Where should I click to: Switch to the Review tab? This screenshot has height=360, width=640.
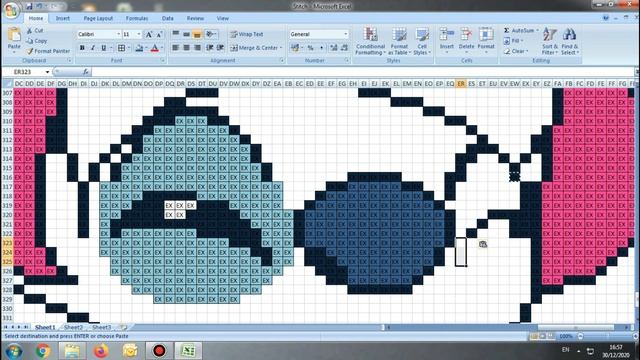pos(195,18)
